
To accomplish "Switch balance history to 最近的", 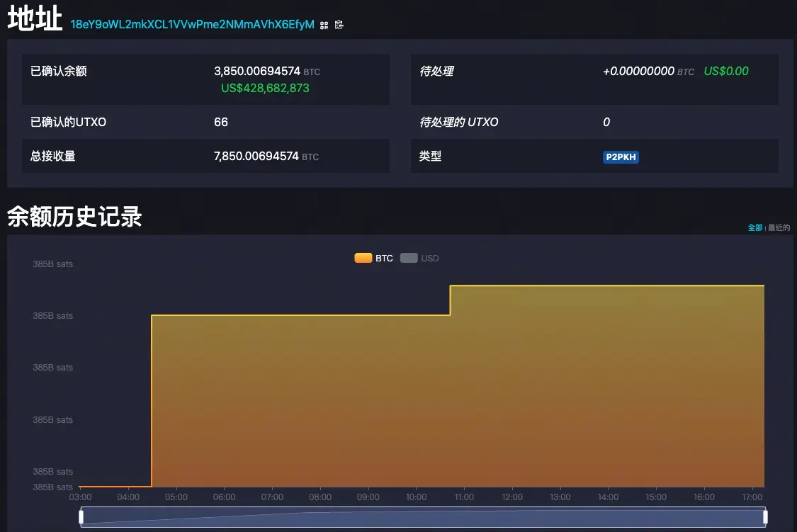I will [779, 228].
